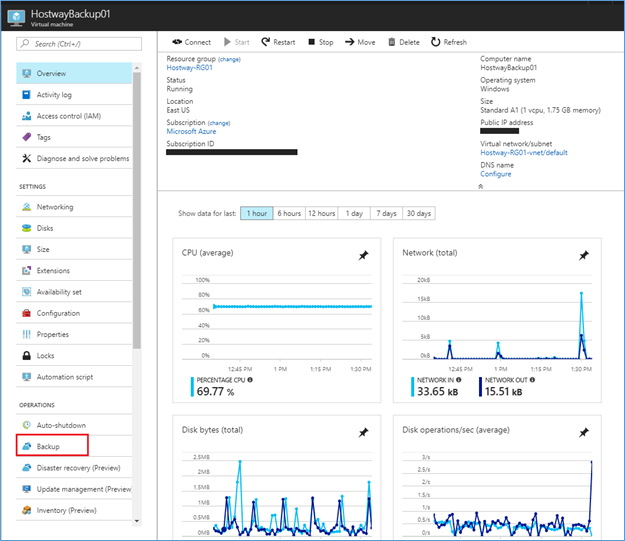Open the Microsoft Azure subscription link

(x=191, y=132)
